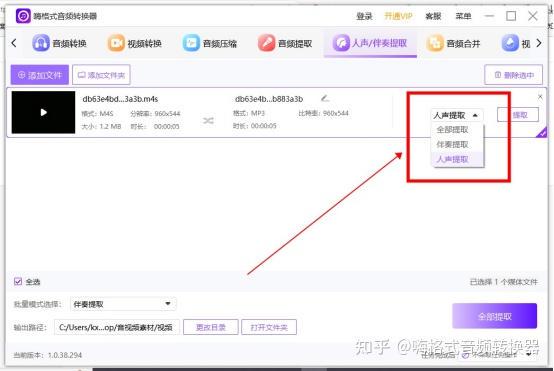Open 客服 customer service

click(433, 16)
